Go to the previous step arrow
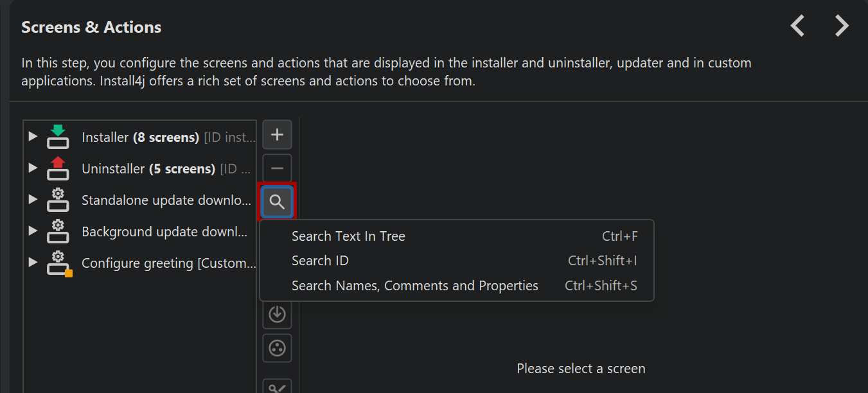 point(797,26)
